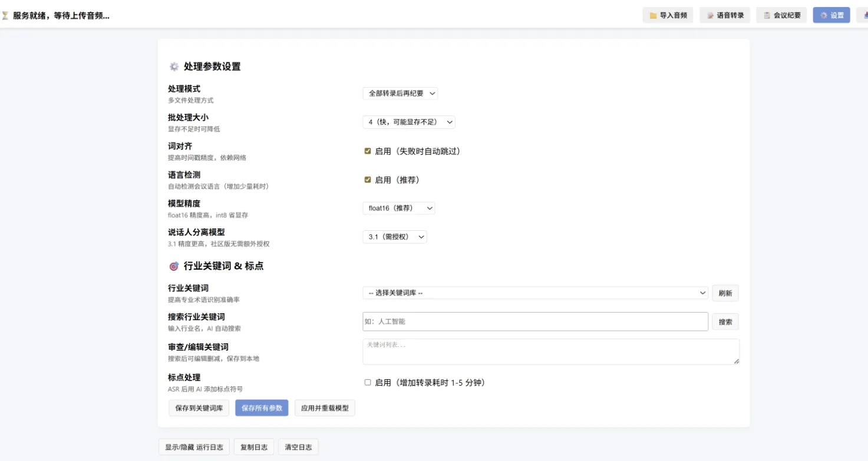Click the 刷新 button

click(x=725, y=293)
